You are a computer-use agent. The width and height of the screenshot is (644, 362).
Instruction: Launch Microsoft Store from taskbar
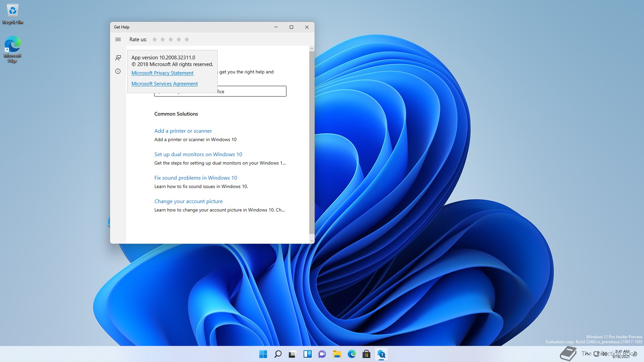(x=366, y=354)
